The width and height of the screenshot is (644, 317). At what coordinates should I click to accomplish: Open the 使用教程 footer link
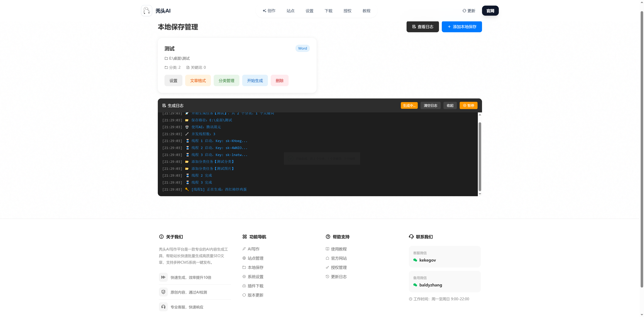[338, 249]
